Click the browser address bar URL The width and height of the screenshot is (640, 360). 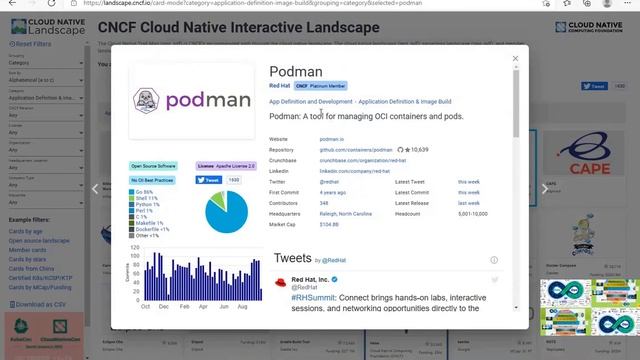tap(253, 3)
